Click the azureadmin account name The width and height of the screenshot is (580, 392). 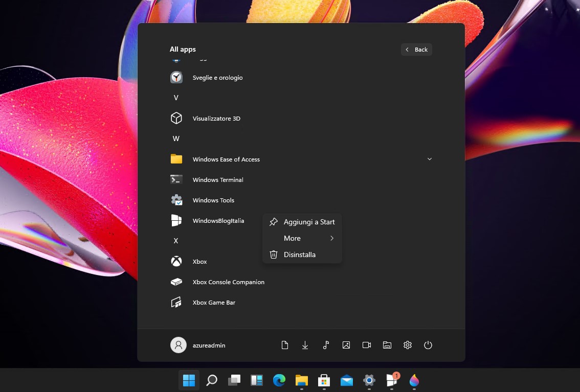209,345
